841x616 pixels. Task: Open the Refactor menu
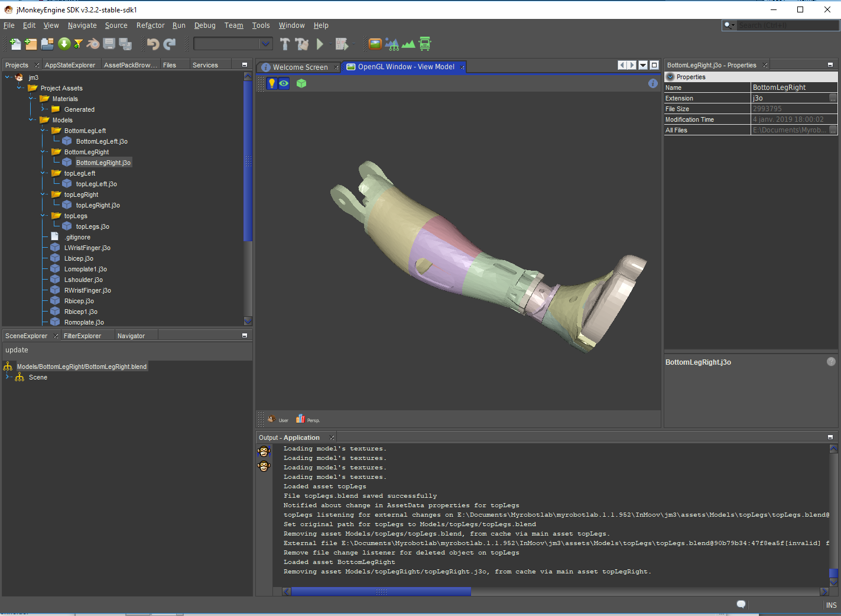(150, 25)
